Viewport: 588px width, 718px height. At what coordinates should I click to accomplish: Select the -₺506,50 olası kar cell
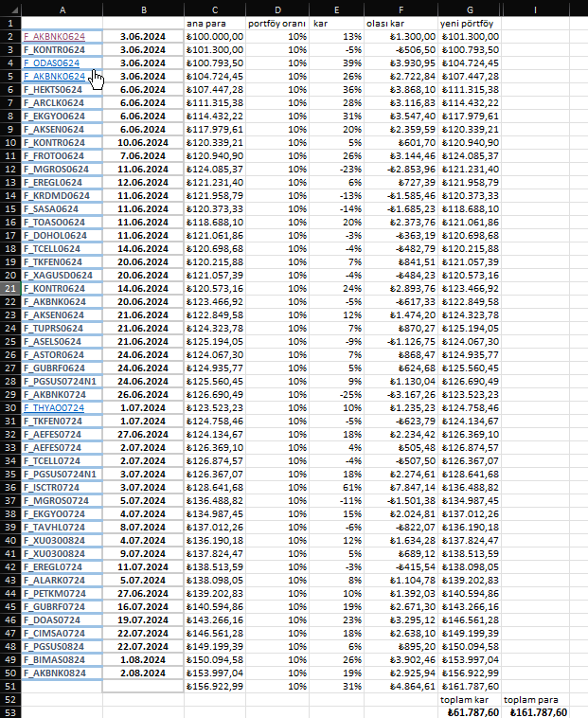coord(401,50)
